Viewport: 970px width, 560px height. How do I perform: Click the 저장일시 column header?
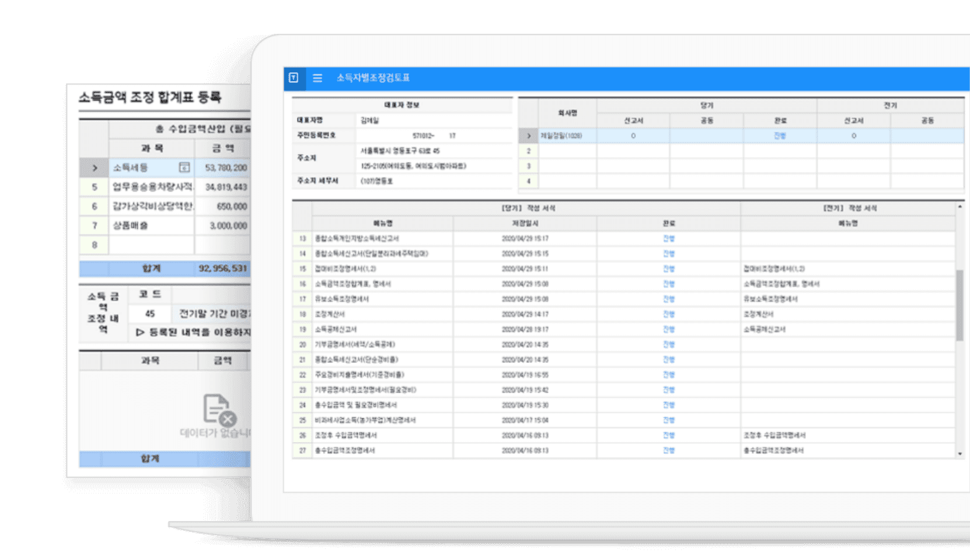click(x=525, y=223)
